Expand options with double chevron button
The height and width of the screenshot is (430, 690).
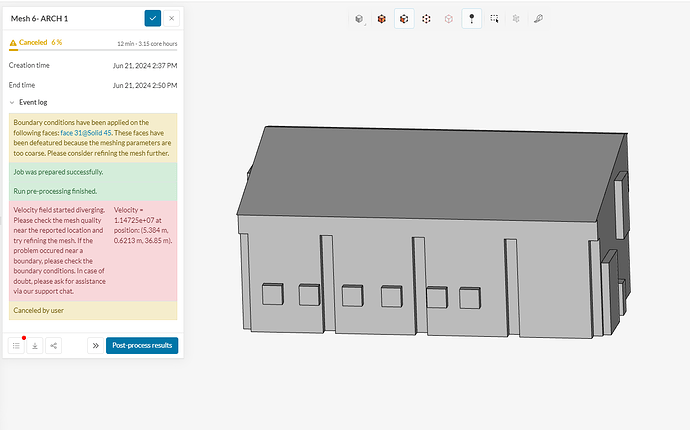(x=95, y=345)
